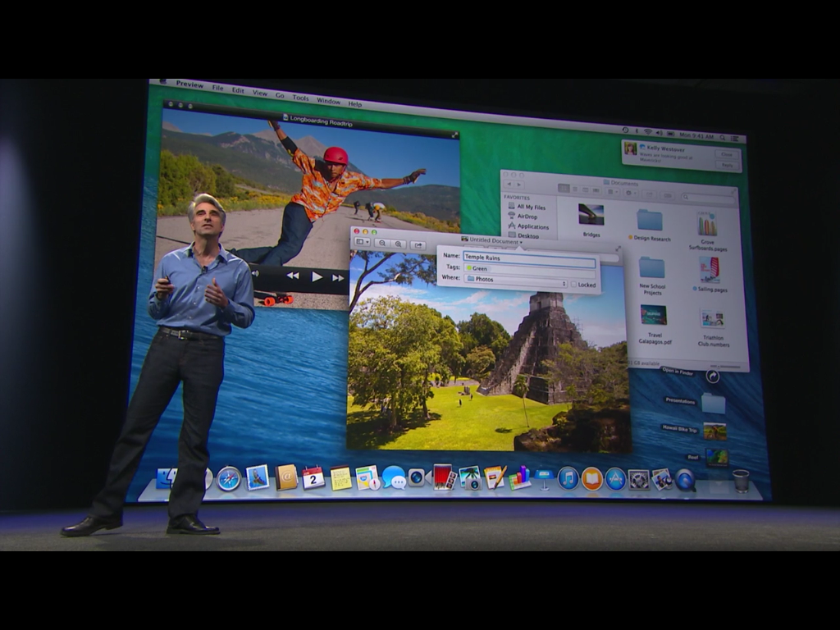Screen dimensions: 840x630
Task: Launch iTunes from the Dock
Action: click(568, 478)
